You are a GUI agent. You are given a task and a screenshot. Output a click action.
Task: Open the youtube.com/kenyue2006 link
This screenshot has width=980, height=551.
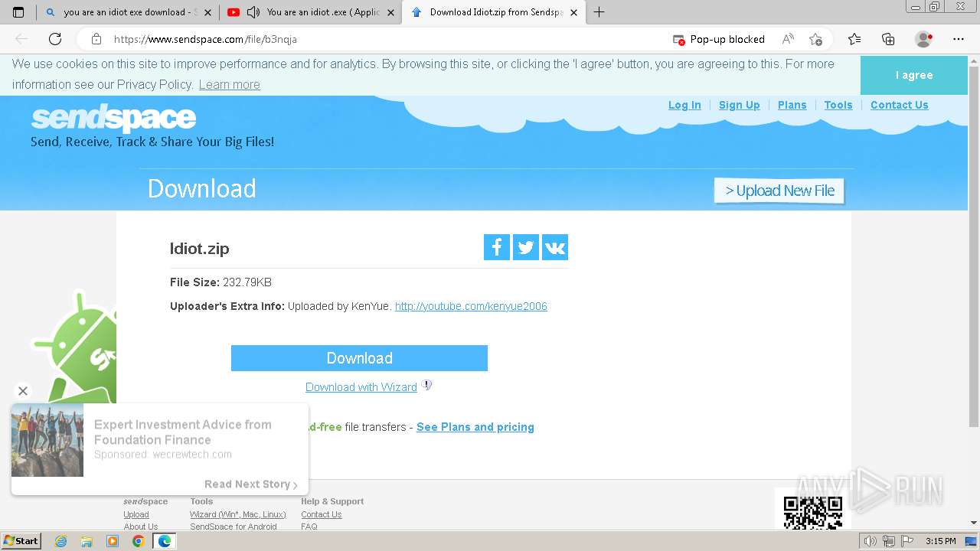(x=471, y=306)
